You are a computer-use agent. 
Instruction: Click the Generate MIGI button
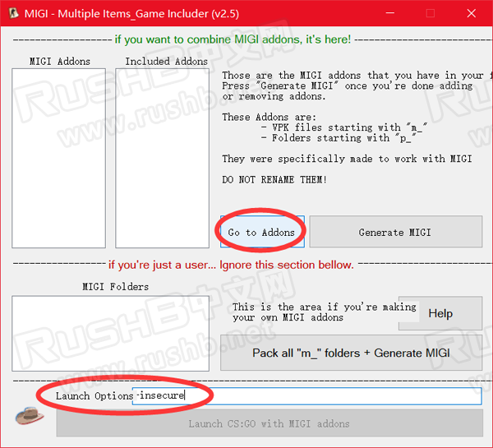(395, 232)
